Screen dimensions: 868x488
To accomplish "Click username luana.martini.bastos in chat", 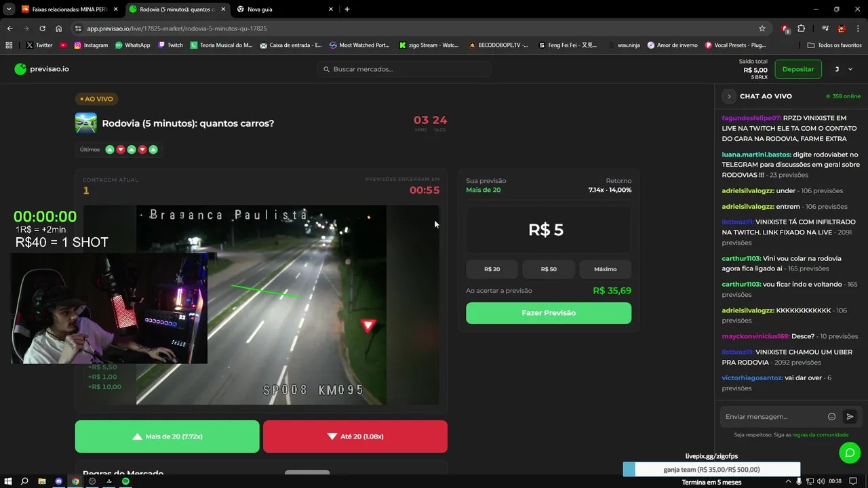I will point(756,155).
